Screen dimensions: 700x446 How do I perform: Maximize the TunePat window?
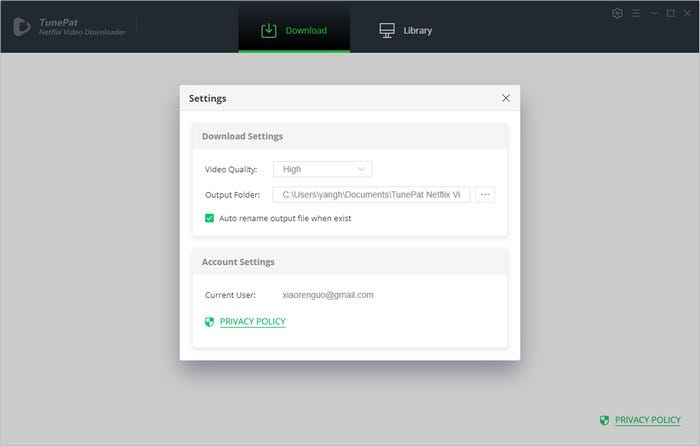[671, 13]
